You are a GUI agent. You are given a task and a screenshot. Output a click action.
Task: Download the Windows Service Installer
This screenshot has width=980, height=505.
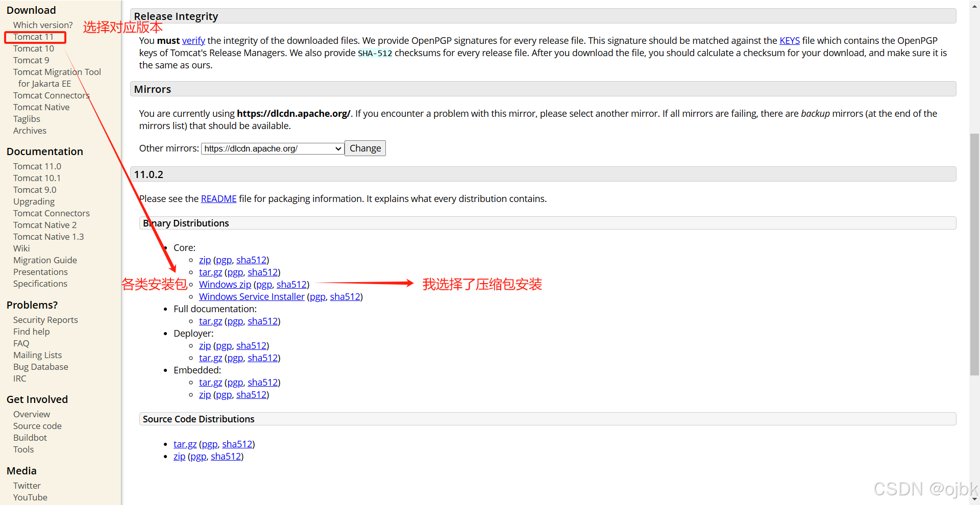coord(252,297)
